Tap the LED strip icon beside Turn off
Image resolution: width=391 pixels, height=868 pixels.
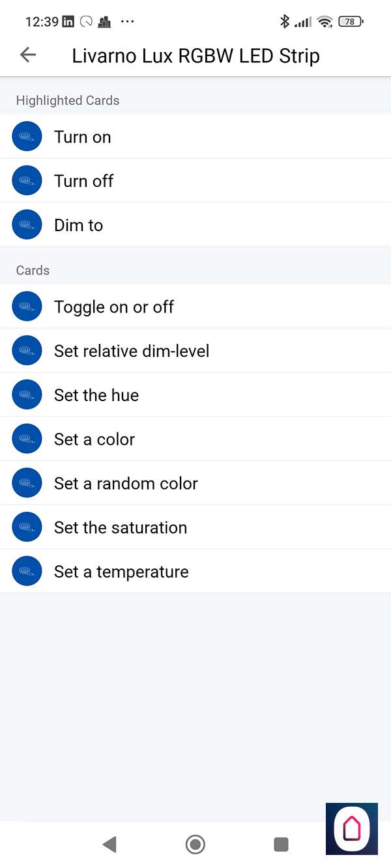[x=27, y=181]
